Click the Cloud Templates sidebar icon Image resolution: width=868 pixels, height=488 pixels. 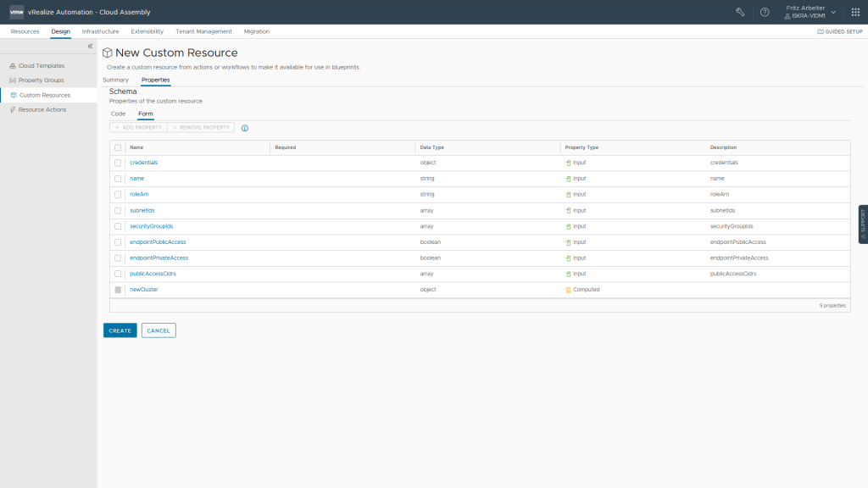[x=13, y=65]
